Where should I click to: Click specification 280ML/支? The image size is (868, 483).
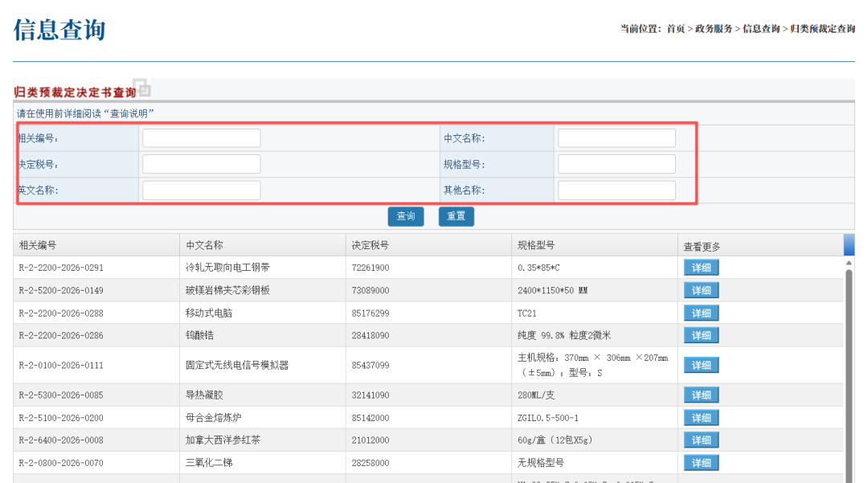[536, 395]
